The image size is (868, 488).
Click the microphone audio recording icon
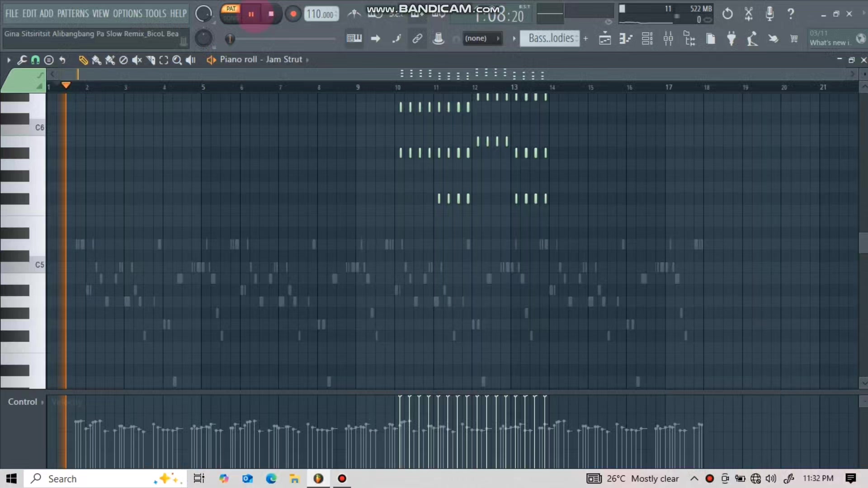point(769,14)
